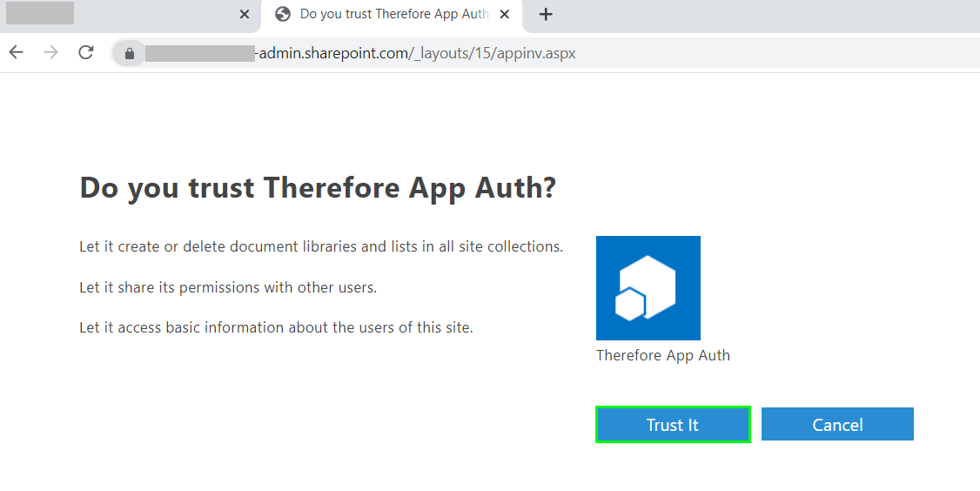Click the globe favicon on active tab
The image size is (980, 491).
pyautogui.click(x=282, y=14)
